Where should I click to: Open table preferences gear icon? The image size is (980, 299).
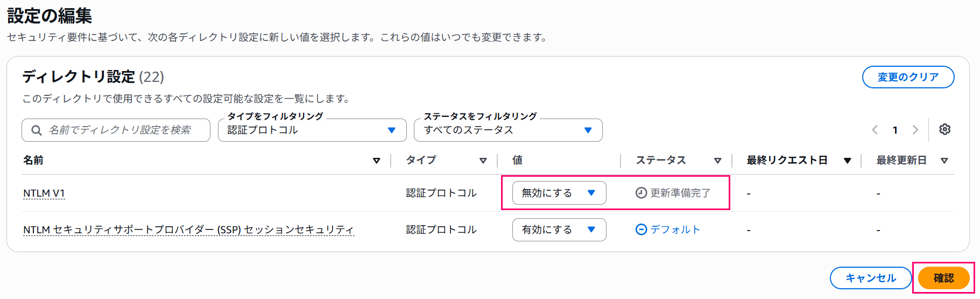point(944,129)
